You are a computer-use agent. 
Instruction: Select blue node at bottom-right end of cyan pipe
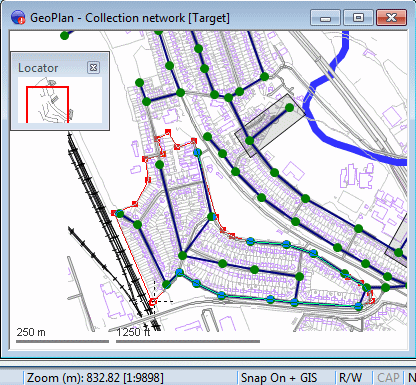coord(358,306)
